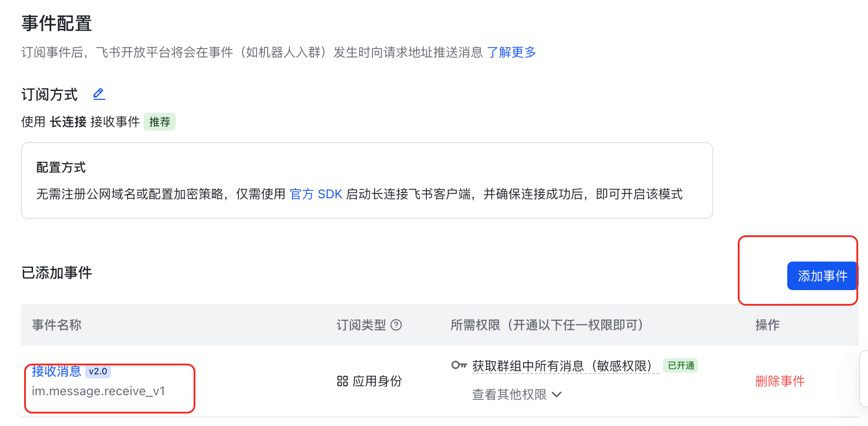Click the v2.0 version badge

[x=98, y=371]
